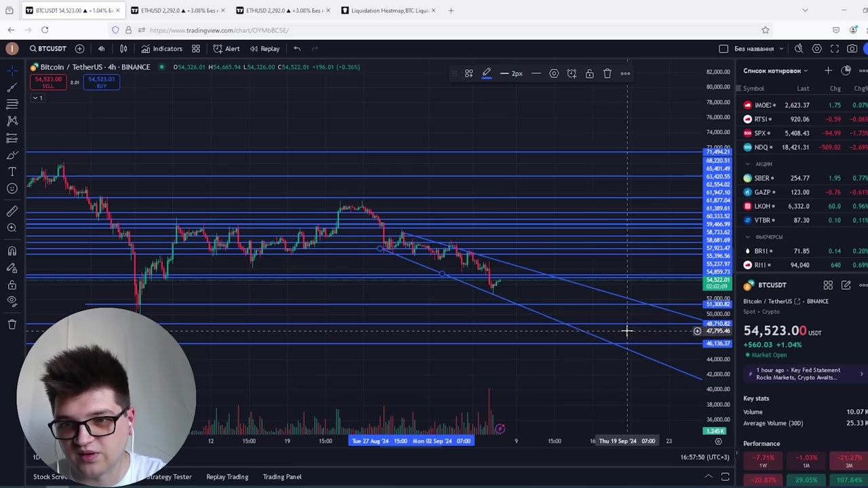Pick the ruler Measure tool
The width and height of the screenshot is (868, 488).
click(x=12, y=211)
